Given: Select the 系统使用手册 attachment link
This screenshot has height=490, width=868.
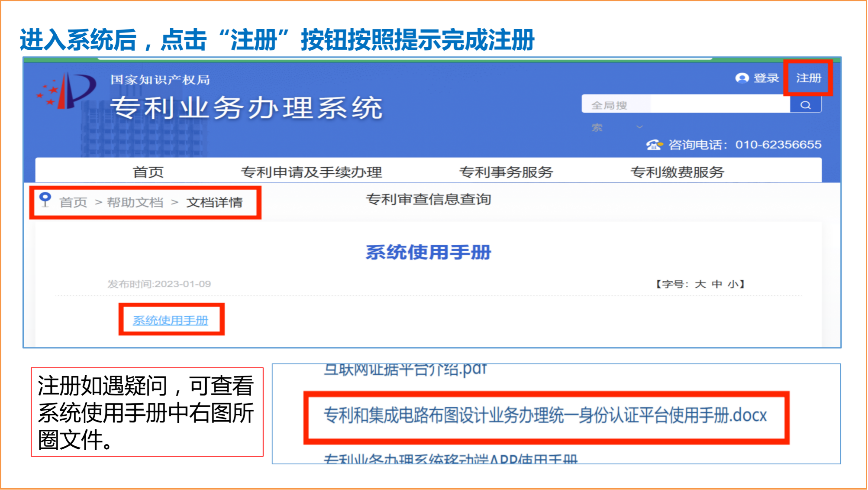Looking at the screenshot, I should point(171,321).
